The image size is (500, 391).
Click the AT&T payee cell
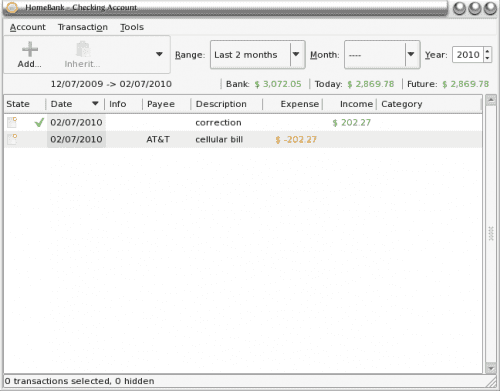(x=158, y=139)
